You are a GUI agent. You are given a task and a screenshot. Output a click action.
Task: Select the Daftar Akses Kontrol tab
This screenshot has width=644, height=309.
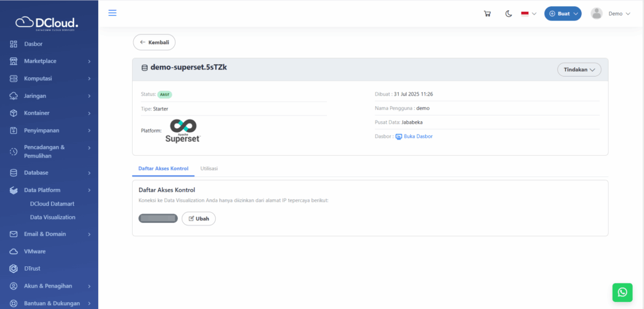[x=163, y=169]
